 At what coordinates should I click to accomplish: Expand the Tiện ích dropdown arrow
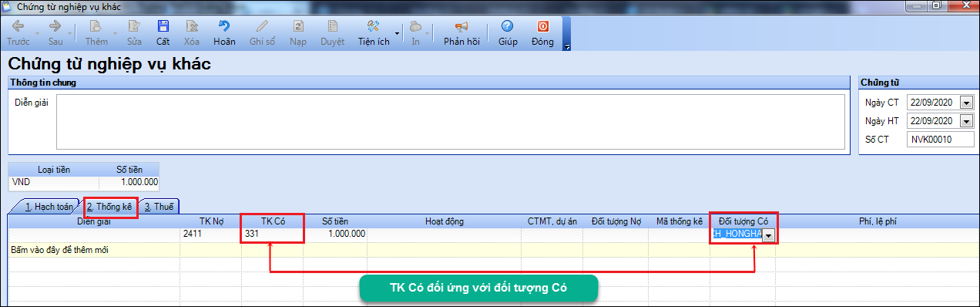(398, 33)
